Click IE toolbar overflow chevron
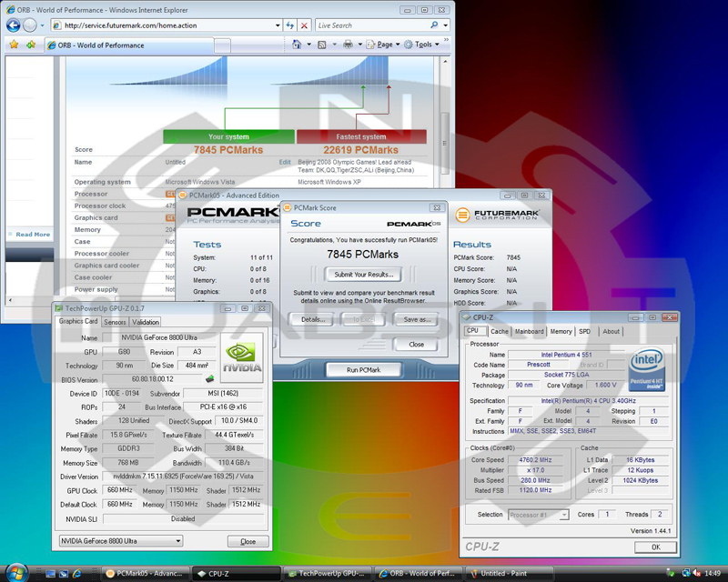The height and width of the screenshot is (582, 728). tap(446, 40)
